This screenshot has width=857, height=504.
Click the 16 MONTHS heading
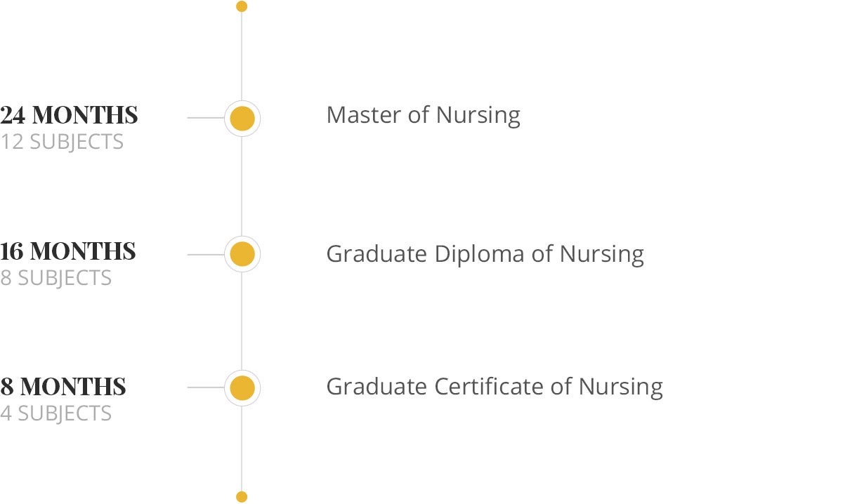click(68, 251)
